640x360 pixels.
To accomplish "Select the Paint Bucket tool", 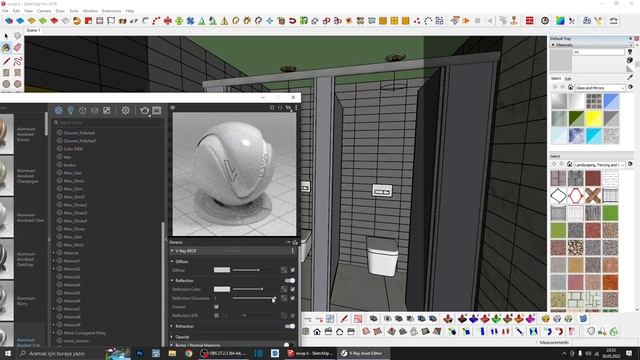I will pyautogui.click(x=6, y=48).
